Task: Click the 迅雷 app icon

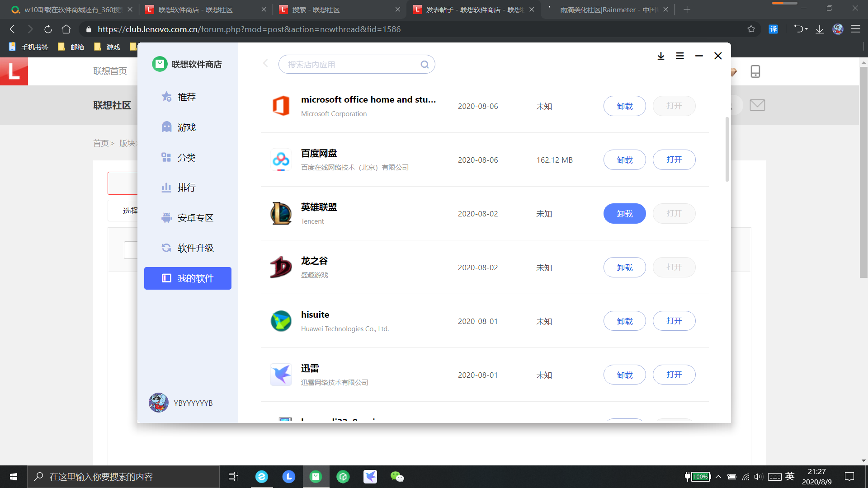Action: click(x=281, y=375)
